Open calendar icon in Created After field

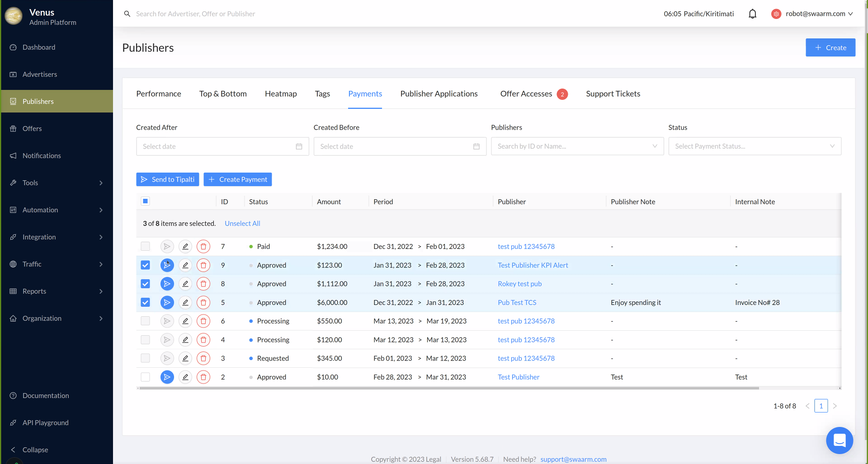[x=299, y=146]
